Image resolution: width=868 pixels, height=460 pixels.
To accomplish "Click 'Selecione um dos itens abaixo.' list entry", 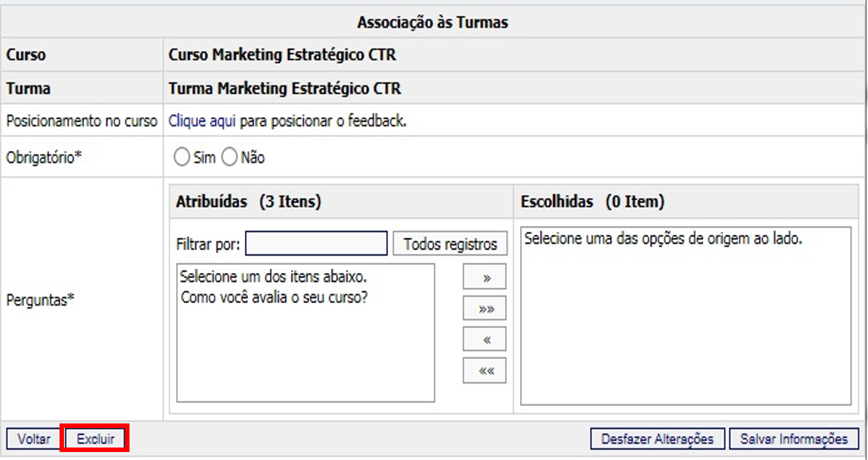I will 273,276.
